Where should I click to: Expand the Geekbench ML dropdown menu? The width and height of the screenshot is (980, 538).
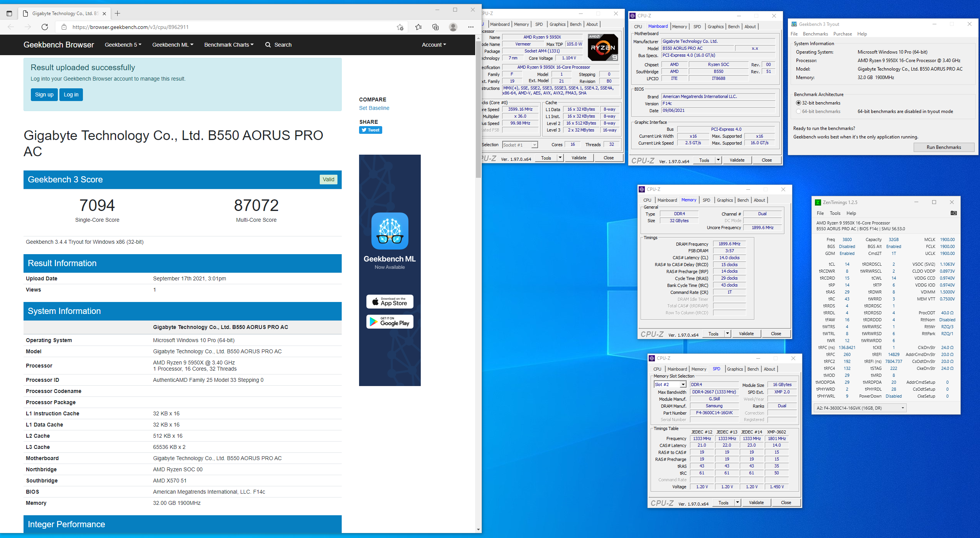pos(173,45)
